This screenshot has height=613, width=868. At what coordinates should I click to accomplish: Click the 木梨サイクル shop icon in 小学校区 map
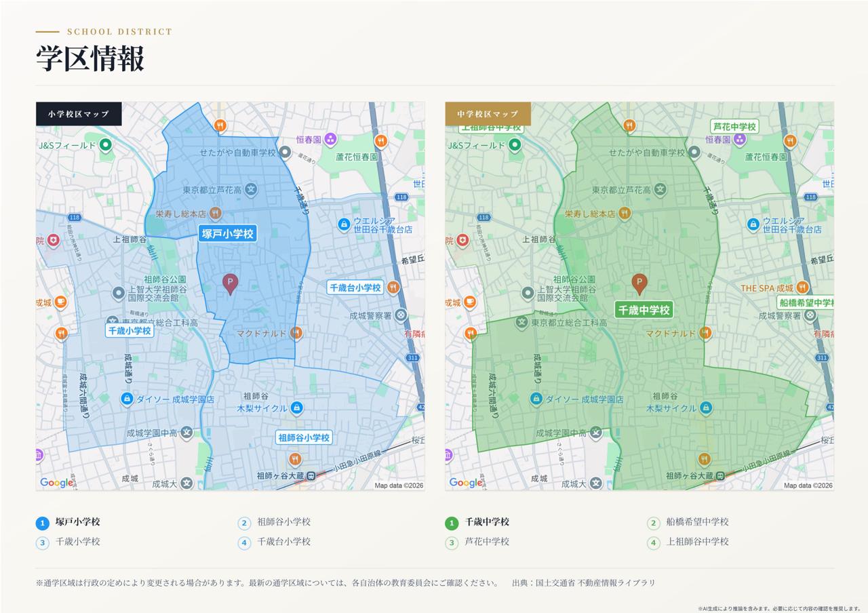point(296,408)
